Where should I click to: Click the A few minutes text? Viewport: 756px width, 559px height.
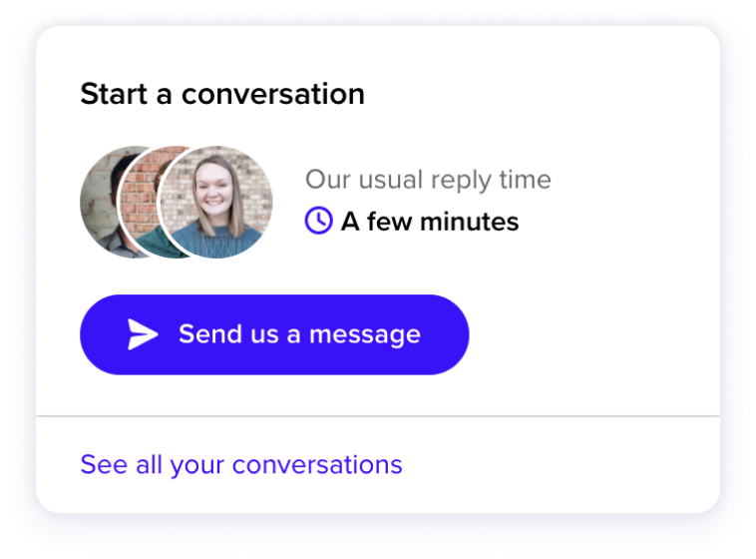click(430, 222)
